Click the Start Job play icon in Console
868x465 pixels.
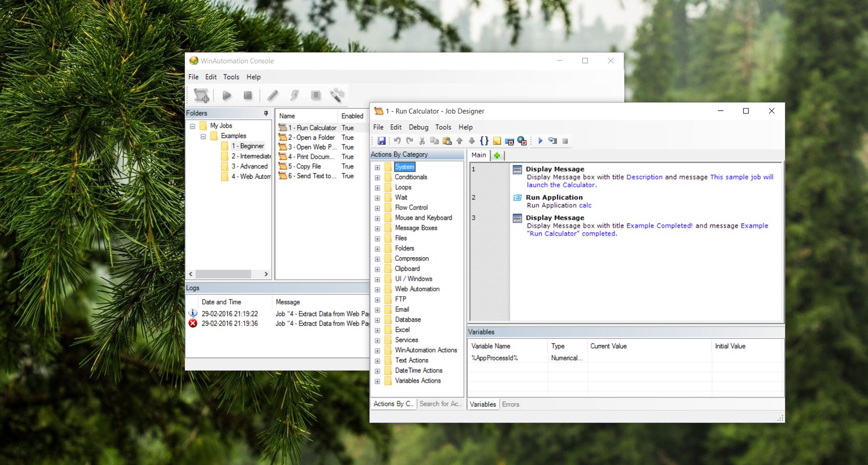[x=227, y=95]
